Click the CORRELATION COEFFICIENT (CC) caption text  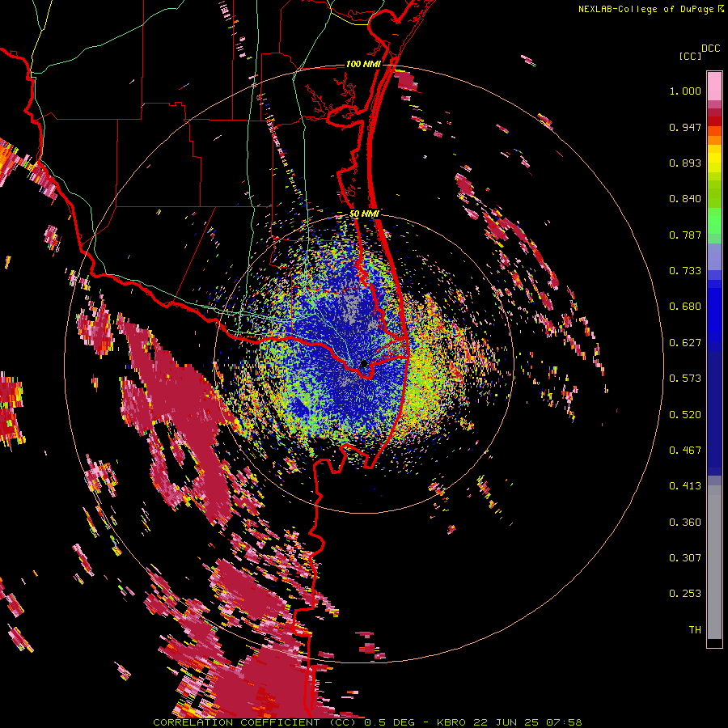255,722
